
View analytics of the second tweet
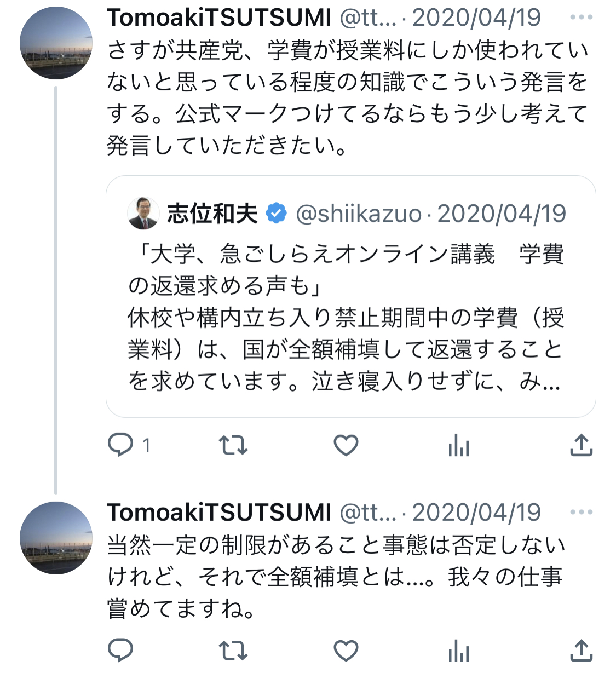(458, 651)
